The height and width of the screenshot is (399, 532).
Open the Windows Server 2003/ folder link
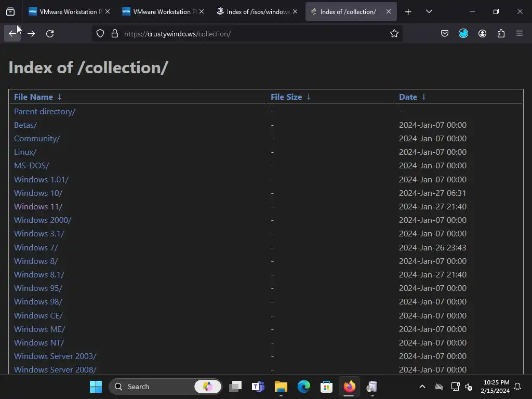[x=55, y=356]
